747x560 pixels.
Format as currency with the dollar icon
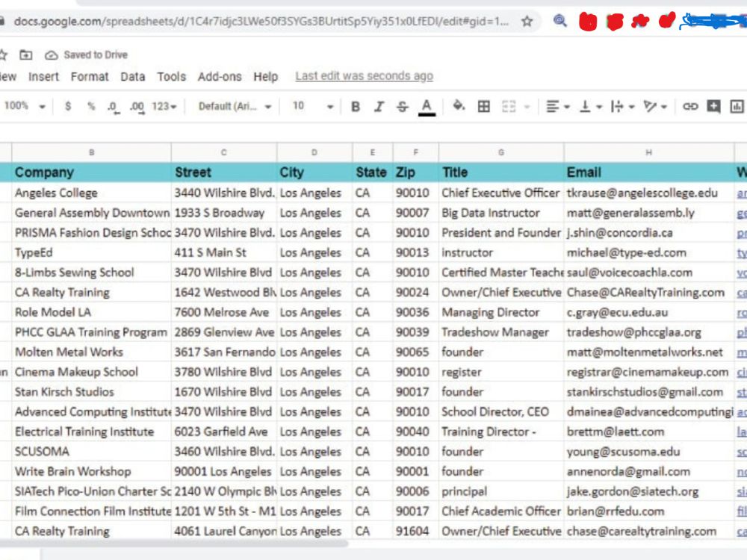pyautogui.click(x=68, y=106)
